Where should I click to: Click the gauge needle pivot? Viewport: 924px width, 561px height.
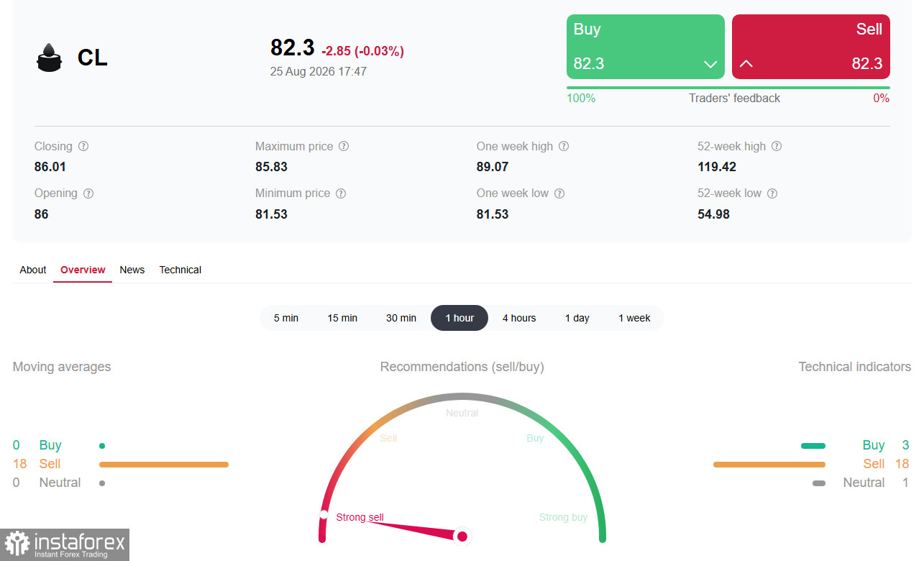point(462,536)
